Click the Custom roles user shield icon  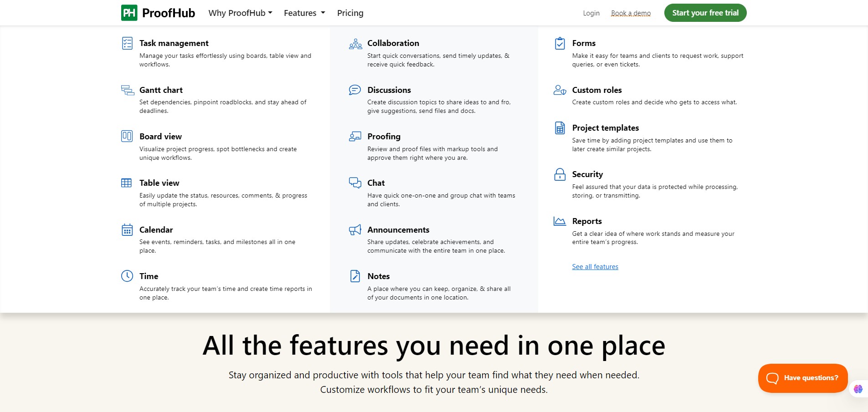point(560,90)
